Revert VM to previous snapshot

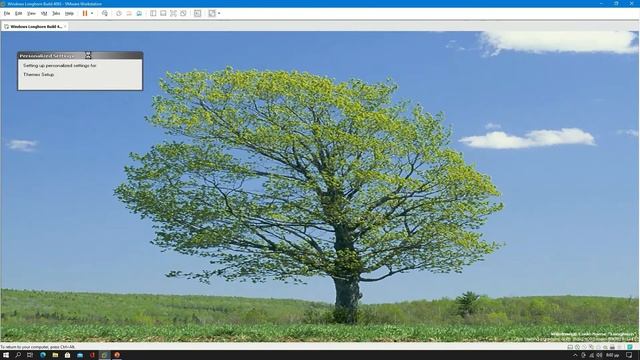pyautogui.click(x=129, y=13)
